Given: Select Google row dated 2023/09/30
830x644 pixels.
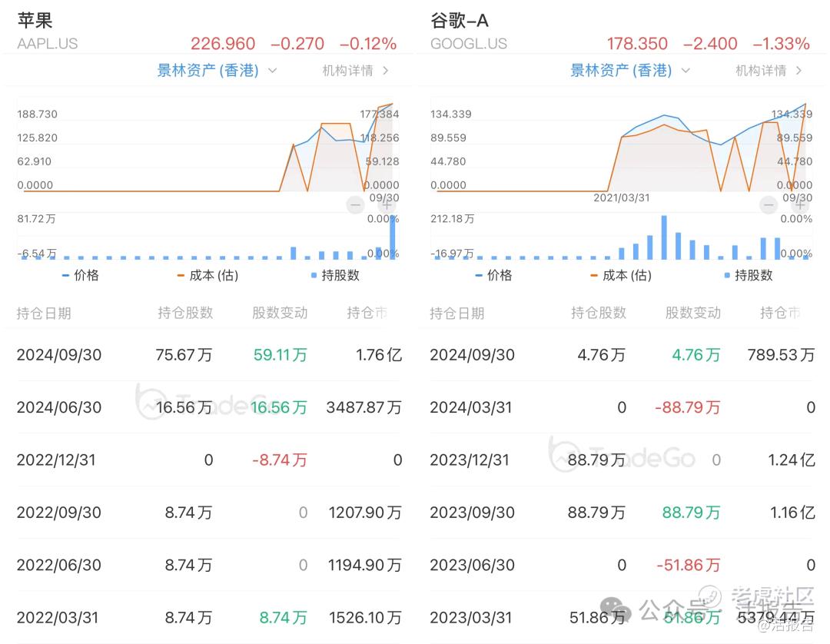Looking at the screenshot, I should coord(622,513).
